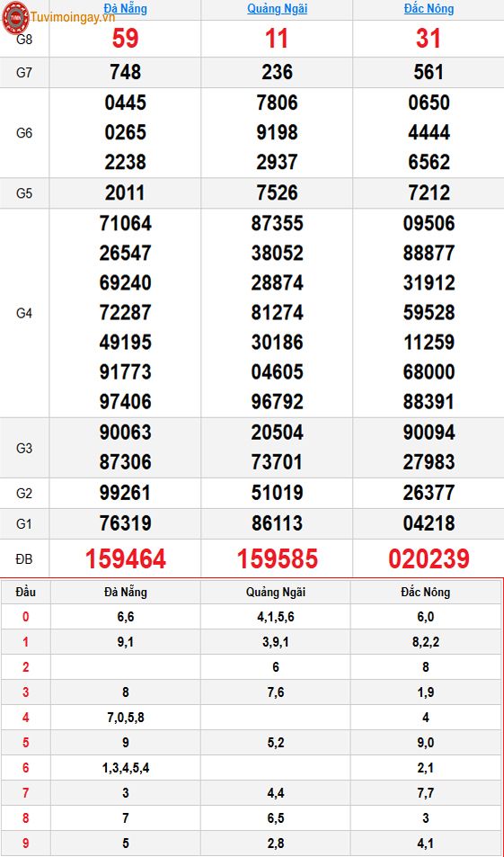The height and width of the screenshot is (857, 504).
Task: Click Quảng Ngãi special prize 159585
Action: (277, 558)
